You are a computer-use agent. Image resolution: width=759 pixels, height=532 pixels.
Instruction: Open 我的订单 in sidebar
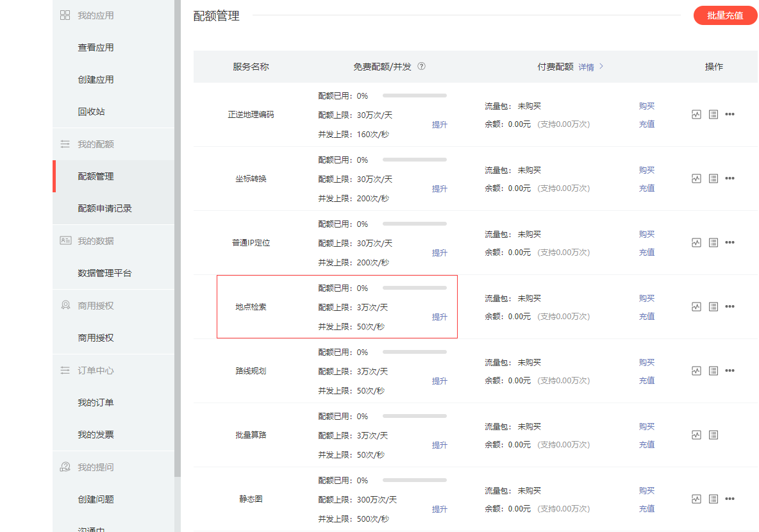(96, 403)
